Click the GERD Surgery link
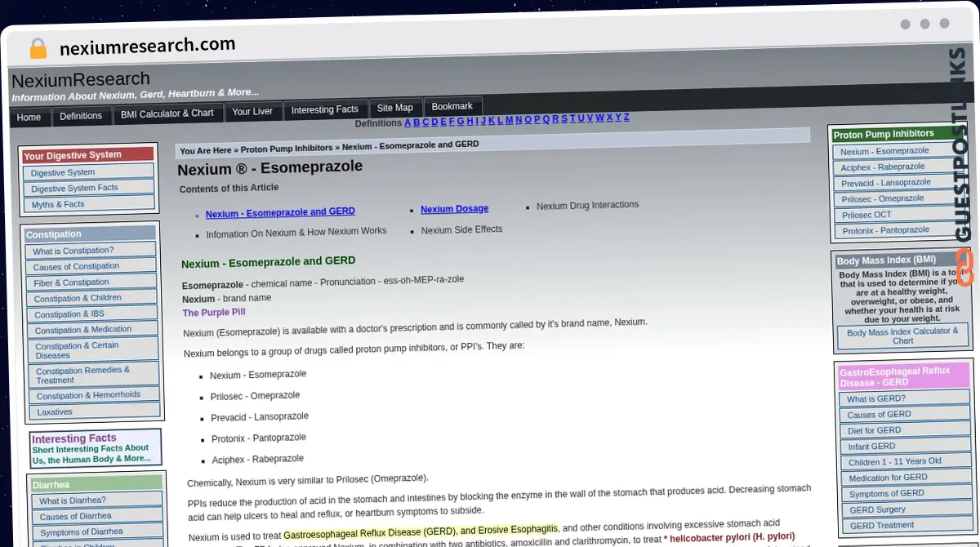The height and width of the screenshot is (547, 980). point(876,509)
